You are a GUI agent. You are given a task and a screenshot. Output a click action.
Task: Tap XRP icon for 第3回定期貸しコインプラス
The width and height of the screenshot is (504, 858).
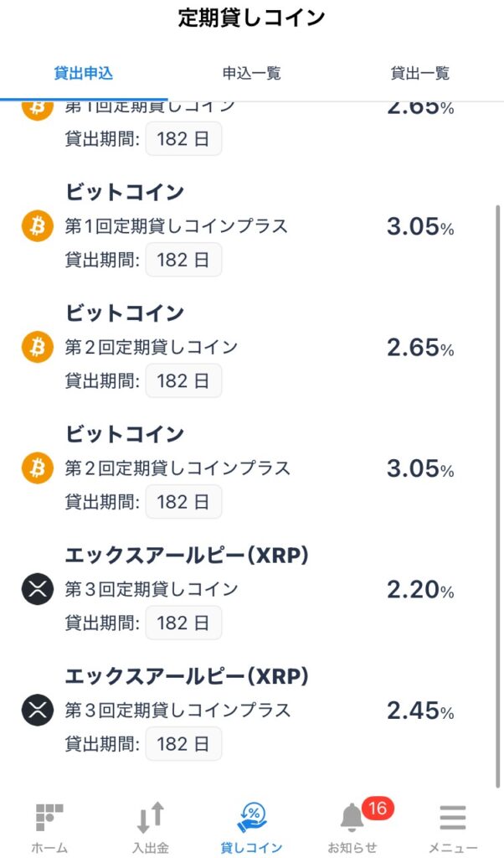[x=37, y=710]
